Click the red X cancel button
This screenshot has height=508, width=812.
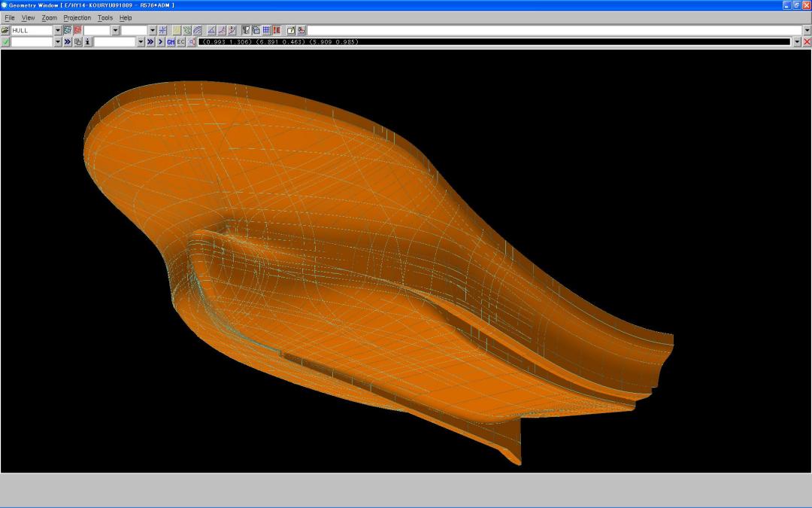[807, 42]
